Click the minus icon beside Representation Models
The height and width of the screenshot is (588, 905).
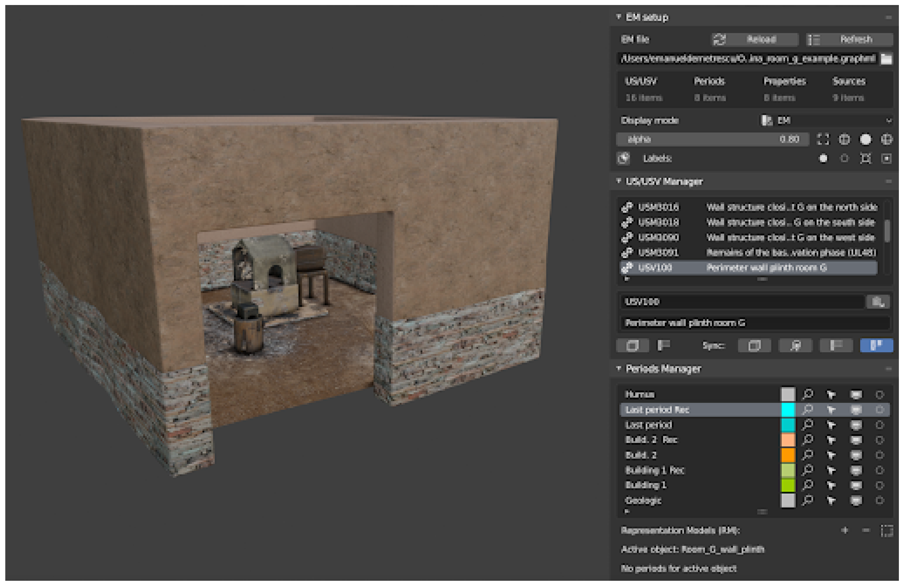866,530
